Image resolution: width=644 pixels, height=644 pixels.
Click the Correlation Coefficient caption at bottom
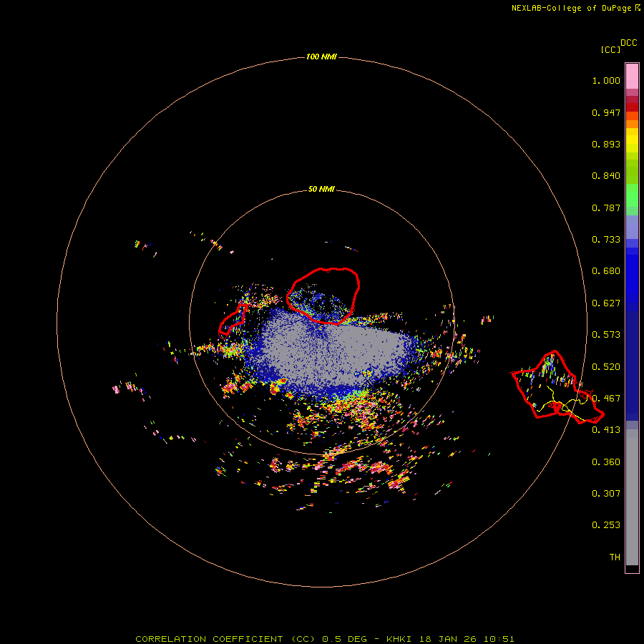(x=324, y=639)
